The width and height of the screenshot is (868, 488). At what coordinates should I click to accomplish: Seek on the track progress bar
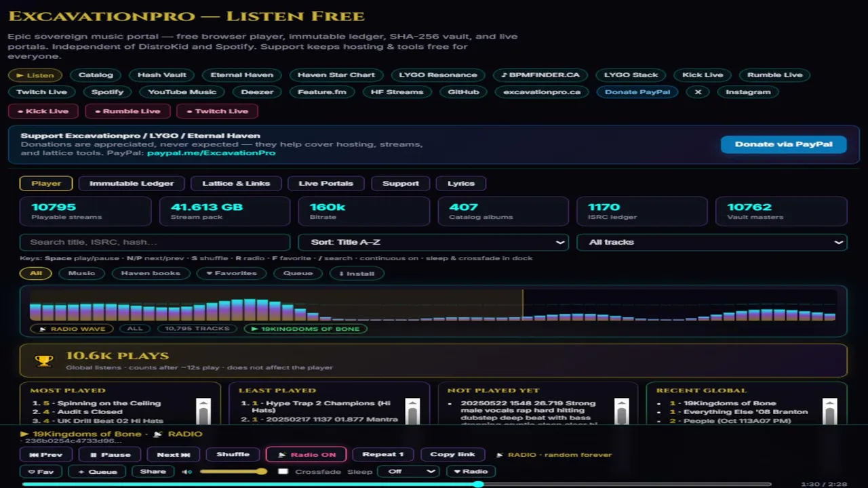397,484
